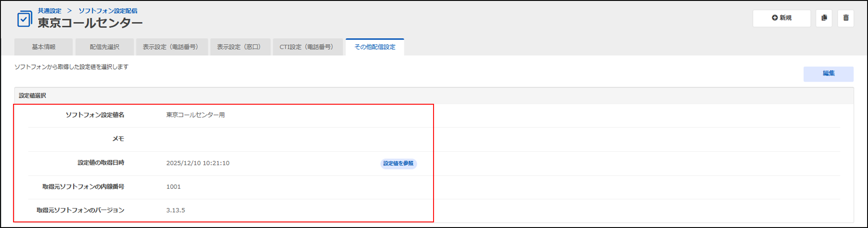Screen dimensions: 868x228
Task: Create a new entry with 新規 button
Action: tap(781, 18)
